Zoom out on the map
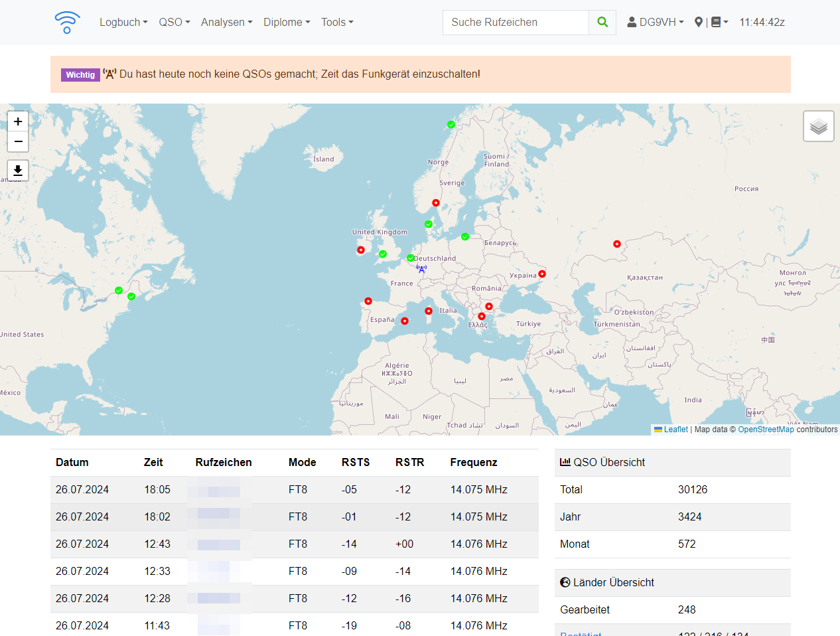Screen dimensions: 840x636 pos(18,141)
